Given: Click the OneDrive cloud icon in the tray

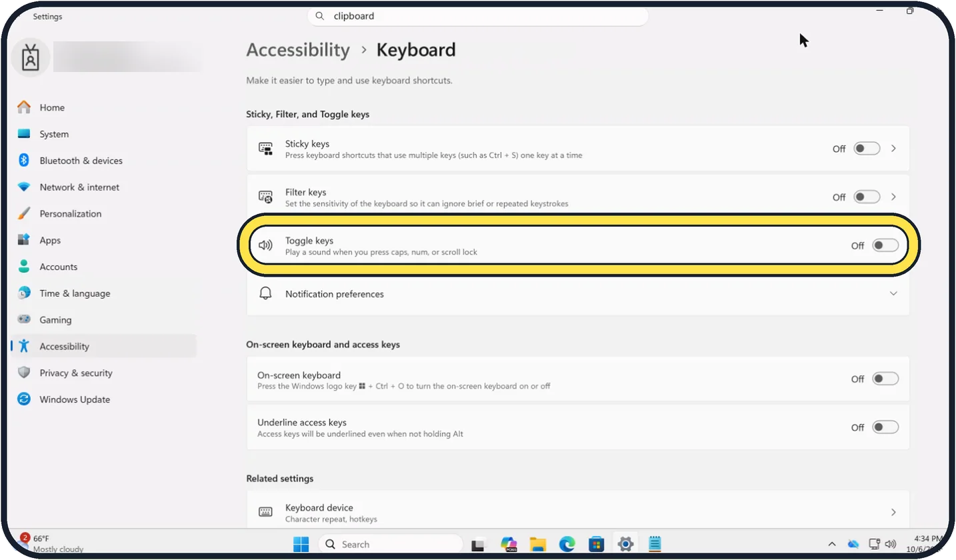Looking at the screenshot, I should click(853, 544).
